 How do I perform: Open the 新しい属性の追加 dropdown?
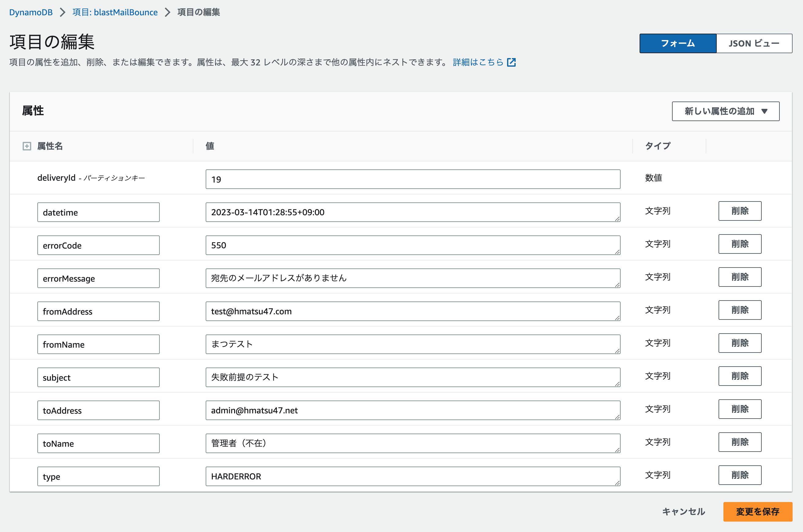725,111
